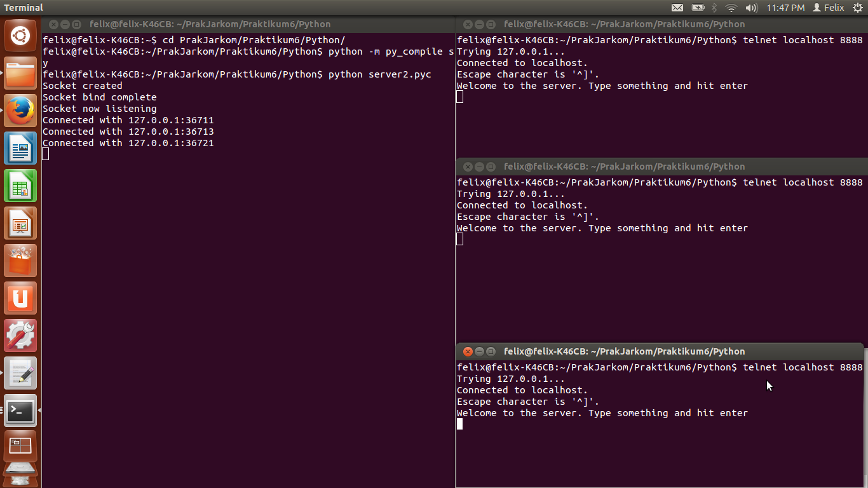
Task: Open the battery status indicator
Action: (x=699, y=8)
